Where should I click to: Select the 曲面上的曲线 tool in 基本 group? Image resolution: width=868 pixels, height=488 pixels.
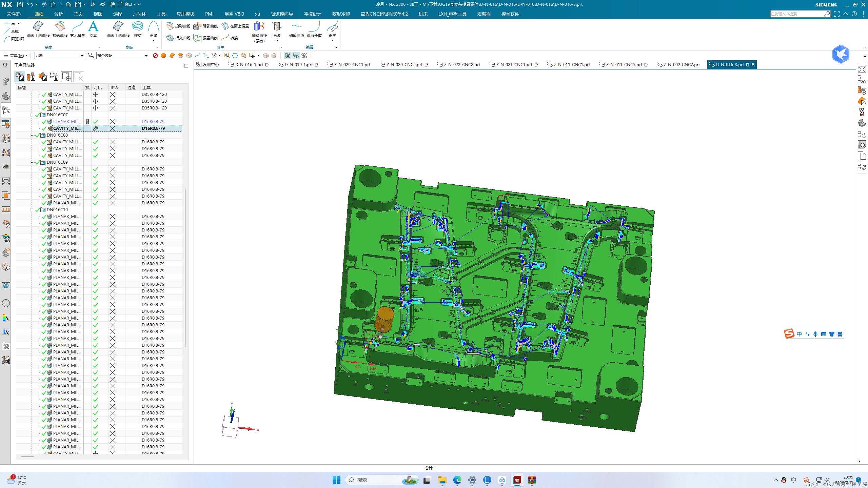tap(38, 29)
